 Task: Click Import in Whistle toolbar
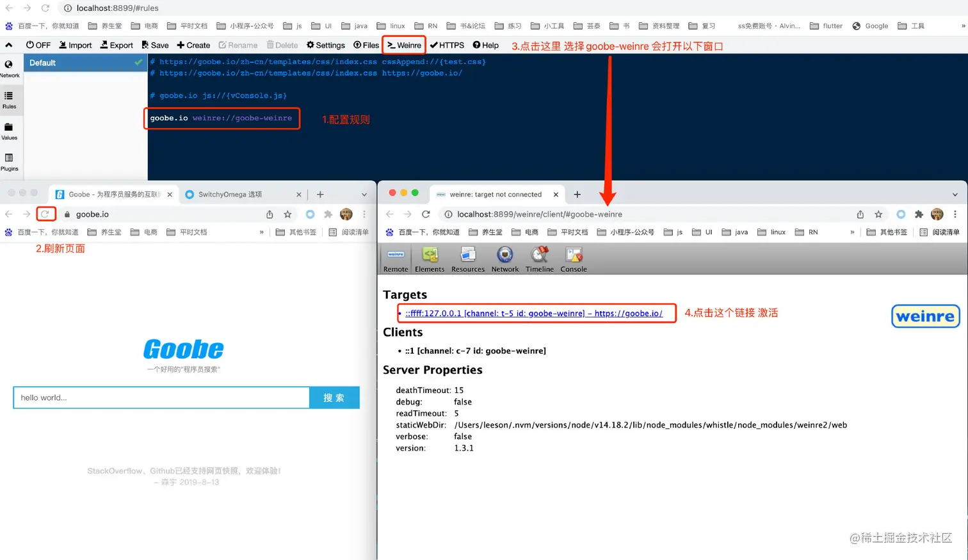(75, 45)
